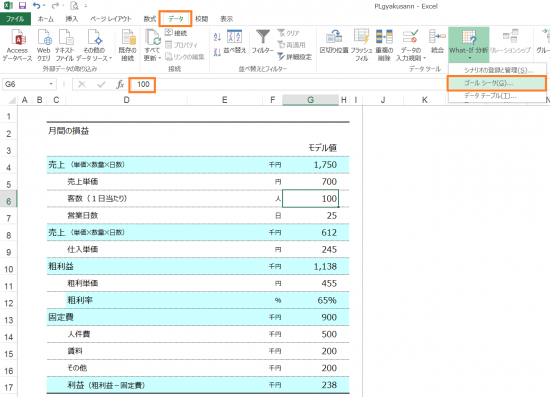Sort ascending A to Z icon
This screenshot has height=397, width=550.
[x=217, y=36]
